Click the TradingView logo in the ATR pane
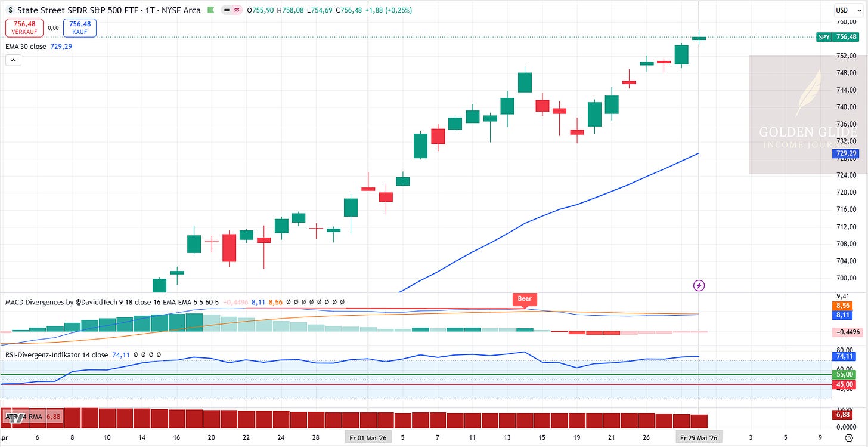The image size is (868, 447). pos(15,417)
